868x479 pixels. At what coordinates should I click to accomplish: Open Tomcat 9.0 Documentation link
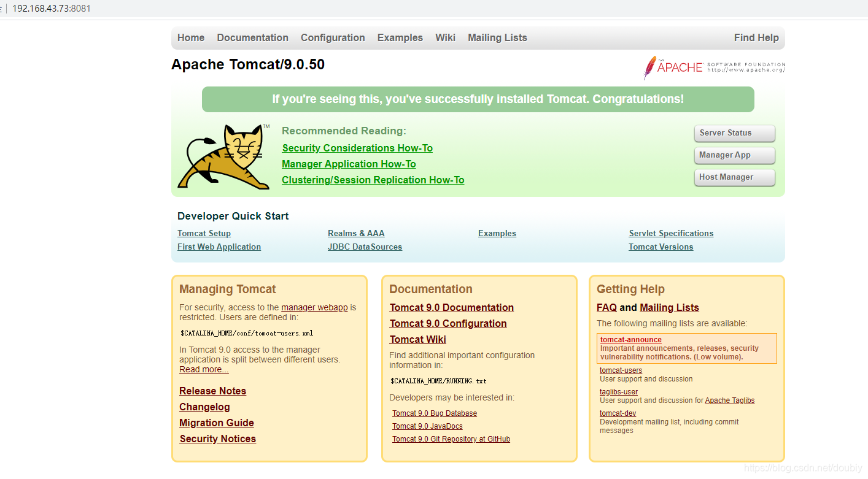coord(451,307)
